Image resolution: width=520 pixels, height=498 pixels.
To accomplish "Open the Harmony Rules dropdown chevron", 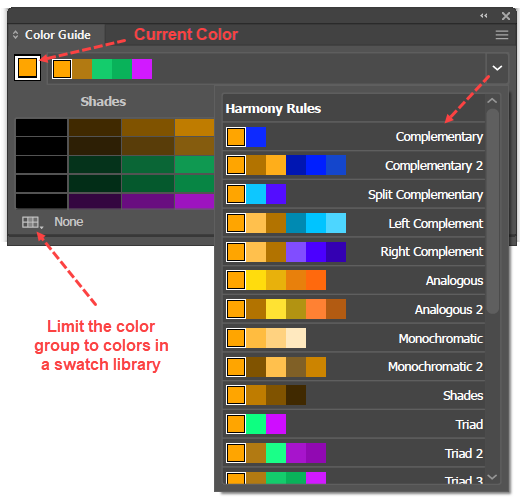I will [x=497, y=68].
